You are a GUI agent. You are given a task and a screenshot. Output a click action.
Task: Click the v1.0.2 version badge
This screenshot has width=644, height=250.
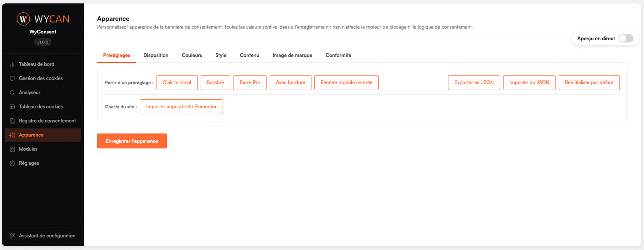tap(43, 42)
